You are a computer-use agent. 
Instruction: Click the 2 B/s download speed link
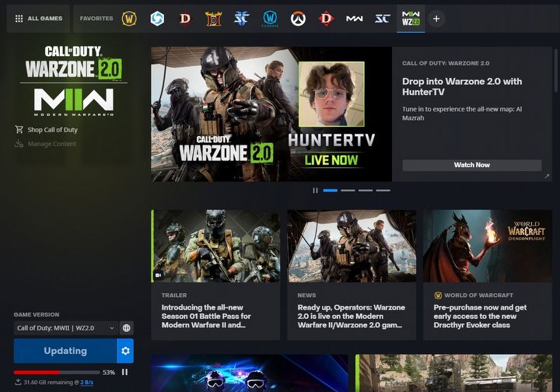tap(87, 383)
